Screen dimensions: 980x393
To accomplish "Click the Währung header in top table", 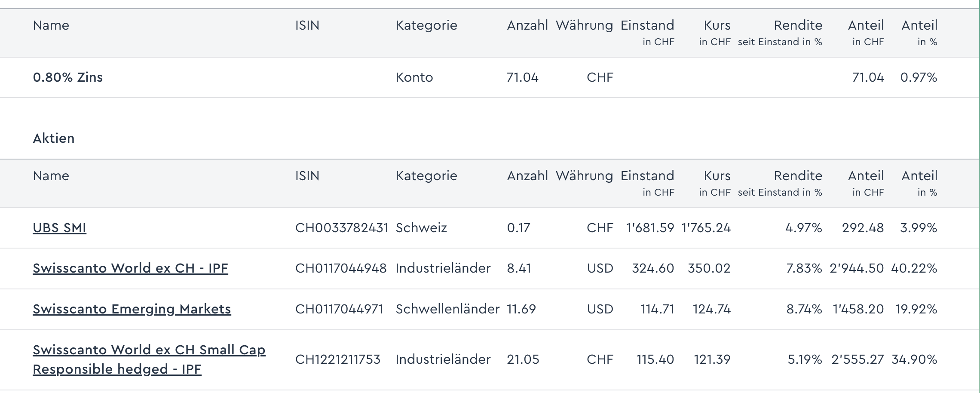I will pos(585,25).
